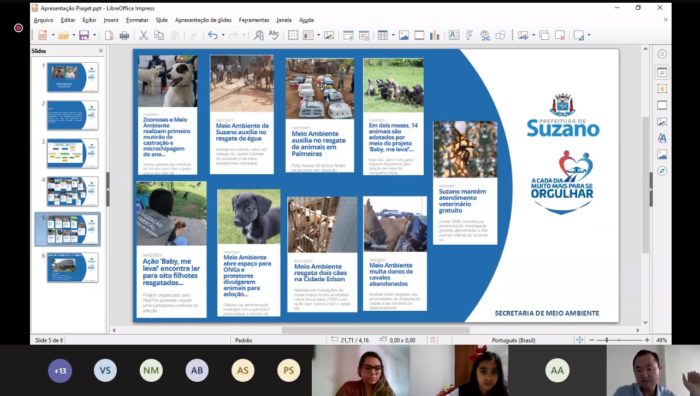Insert a chart via toolbar icon
The width and height of the screenshot is (700, 396).
434,35
